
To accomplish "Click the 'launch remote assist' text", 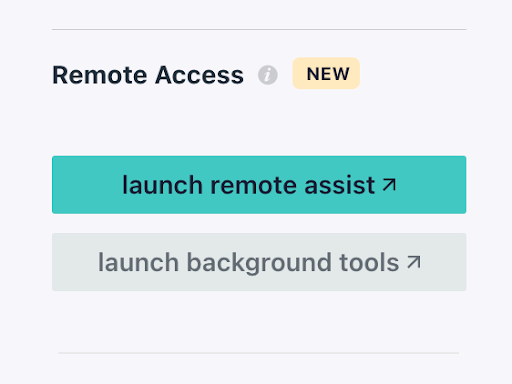I will 249,185.
